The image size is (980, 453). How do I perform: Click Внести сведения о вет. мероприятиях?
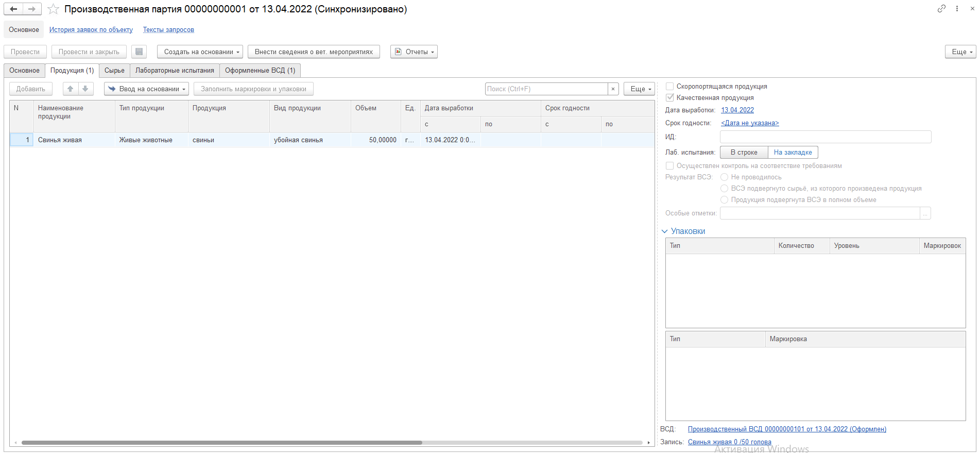(314, 52)
